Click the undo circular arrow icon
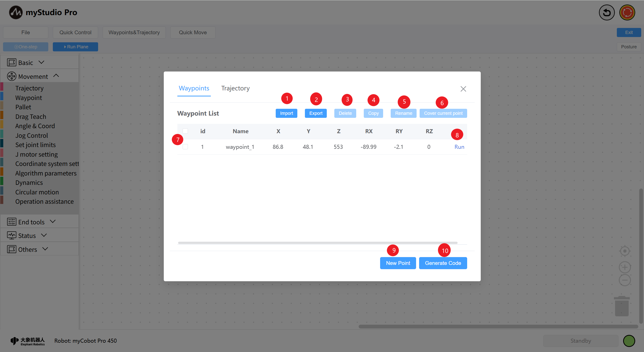The height and width of the screenshot is (352, 644). tap(607, 12)
